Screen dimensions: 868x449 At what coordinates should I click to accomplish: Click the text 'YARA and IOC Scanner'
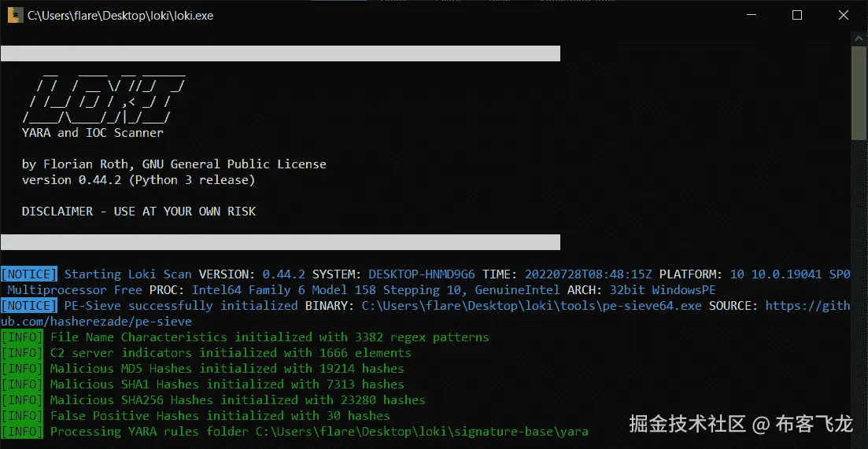92,133
